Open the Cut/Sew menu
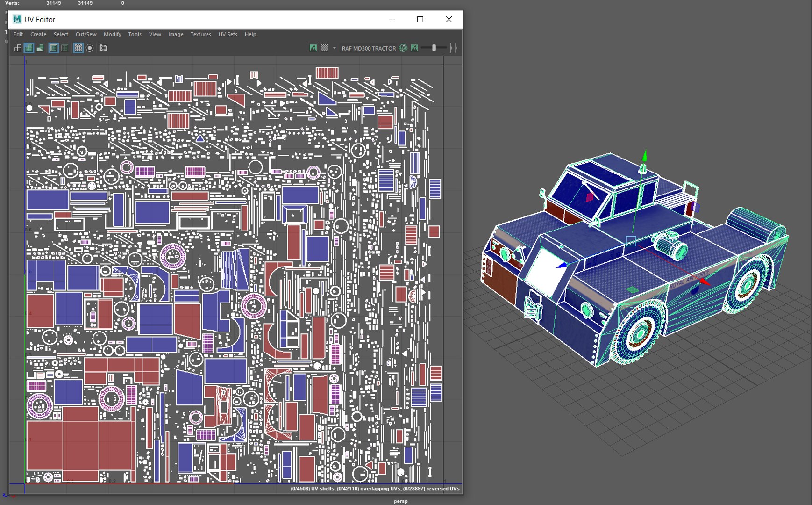This screenshot has width=812, height=505. click(x=86, y=35)
